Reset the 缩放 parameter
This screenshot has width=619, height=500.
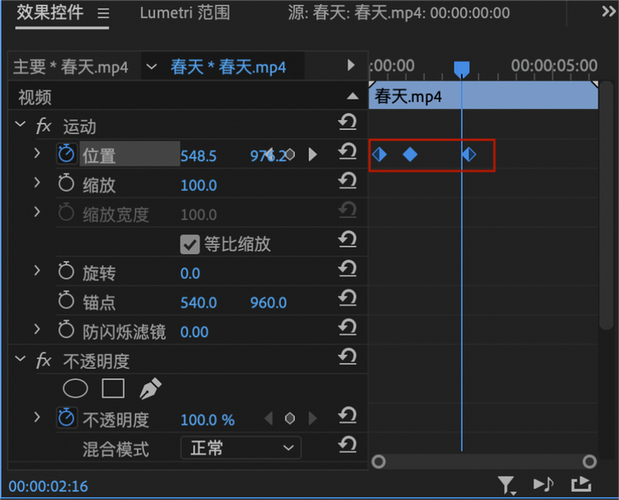pos(347,181)
